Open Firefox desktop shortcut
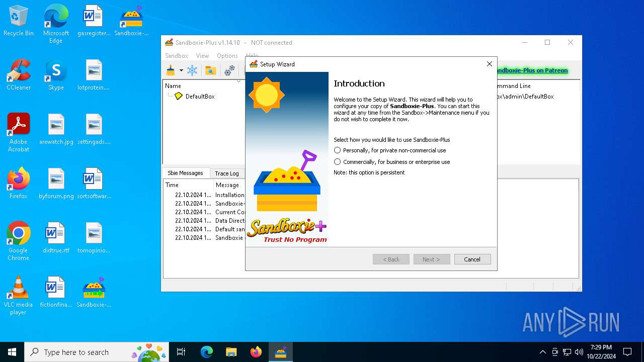Screen dimensions: 644x362 click(19, 184)
